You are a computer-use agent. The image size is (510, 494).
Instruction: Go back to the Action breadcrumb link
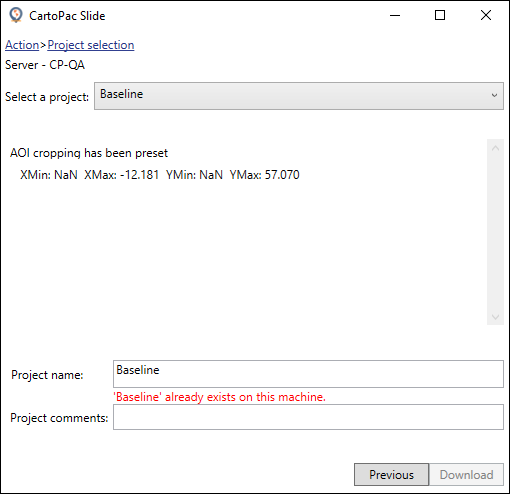tap(22, 45)
